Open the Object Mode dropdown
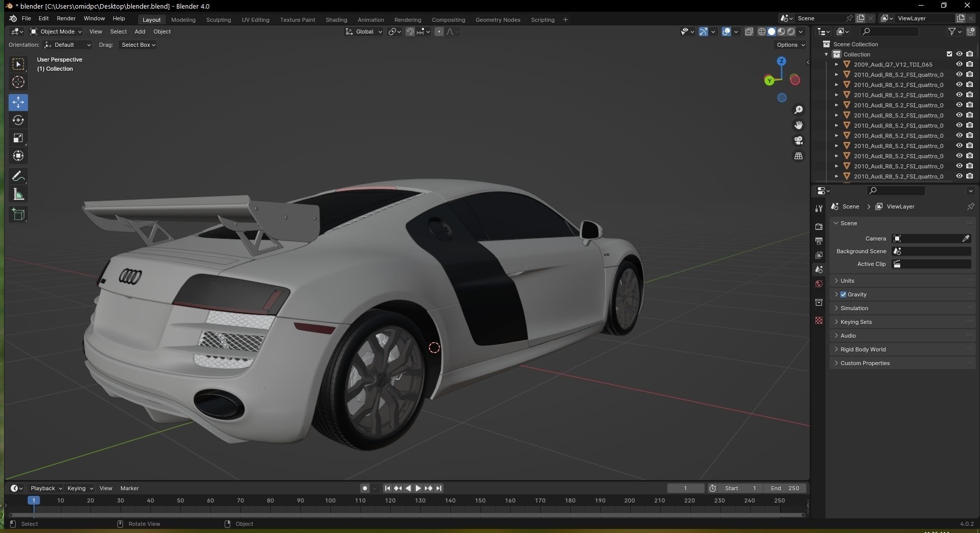This screenshot has height=533, width=980. [x=55, y=32]
